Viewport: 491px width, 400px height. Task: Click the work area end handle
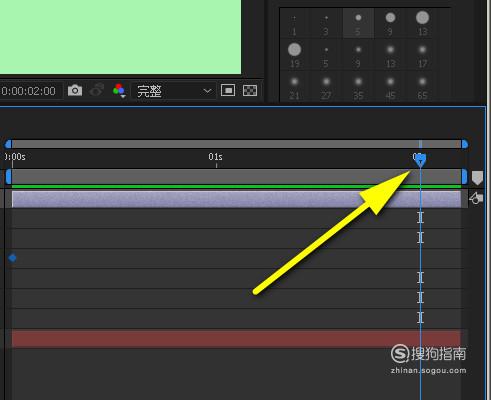pyautogui.click(x=464, y=177)
